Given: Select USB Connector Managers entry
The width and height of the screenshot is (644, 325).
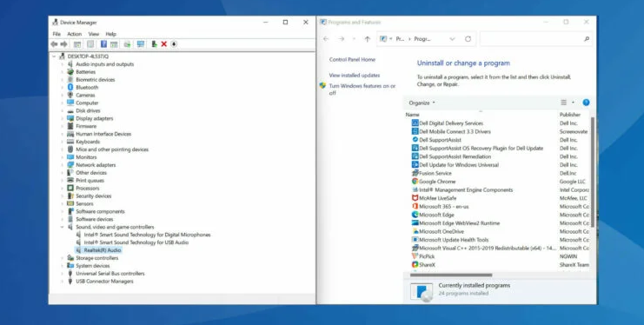Looking at the screenshot, I should click(x=104, y=282).
